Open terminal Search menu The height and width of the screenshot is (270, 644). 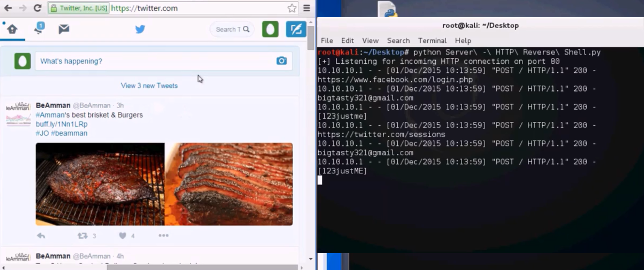398,41
